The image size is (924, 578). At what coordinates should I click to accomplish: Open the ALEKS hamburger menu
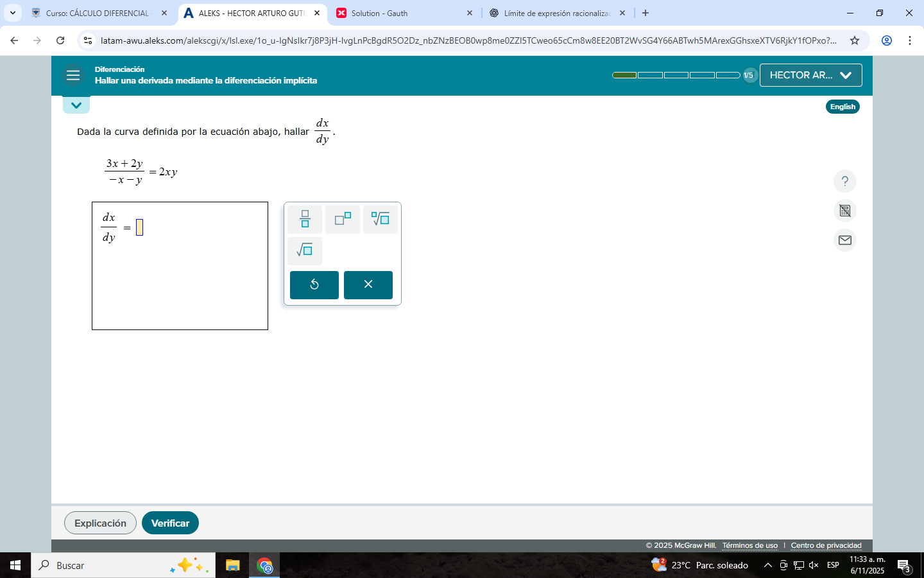click(73, 75)
